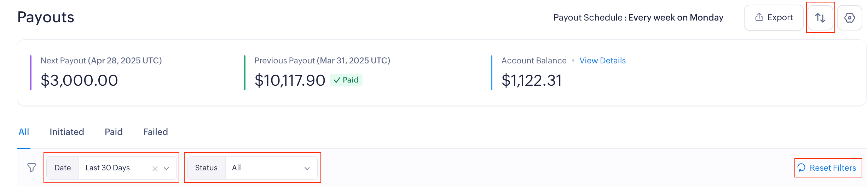
Task: Click the green Paid status badge
Action: [x=346, y=80]
